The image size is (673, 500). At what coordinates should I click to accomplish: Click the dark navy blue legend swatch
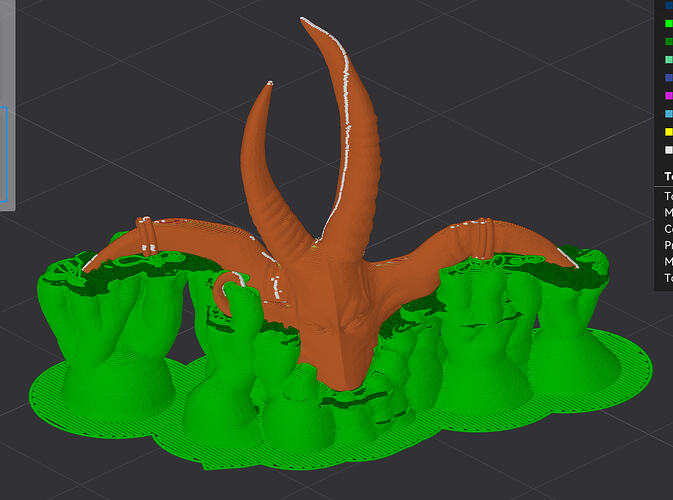tap(669, 5)
